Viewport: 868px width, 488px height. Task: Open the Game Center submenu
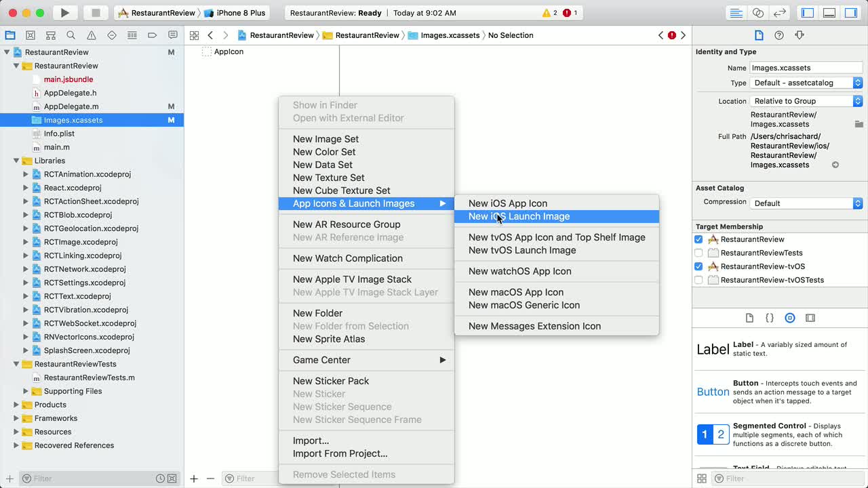coord(366,360)
